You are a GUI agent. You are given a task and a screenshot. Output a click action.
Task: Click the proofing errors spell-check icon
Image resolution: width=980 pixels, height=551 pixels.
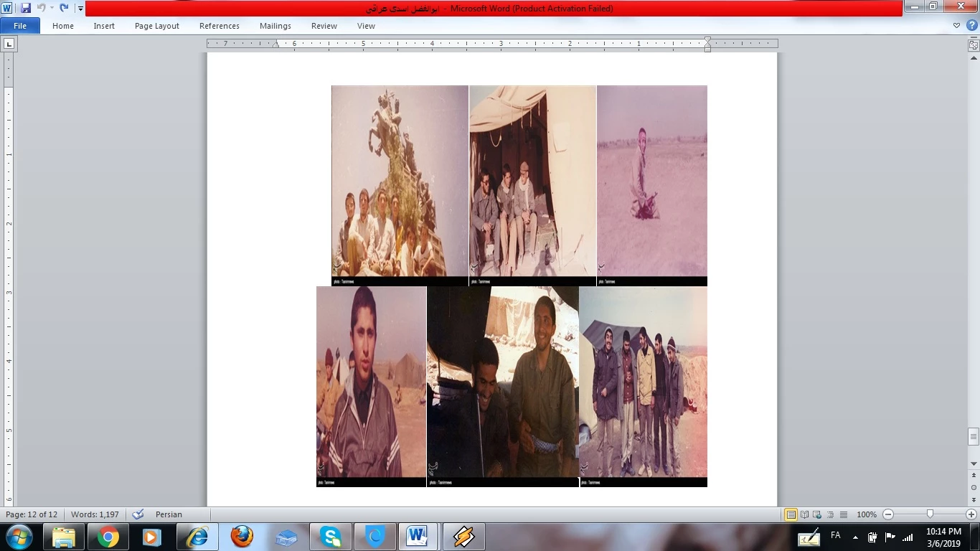[138, 514]
